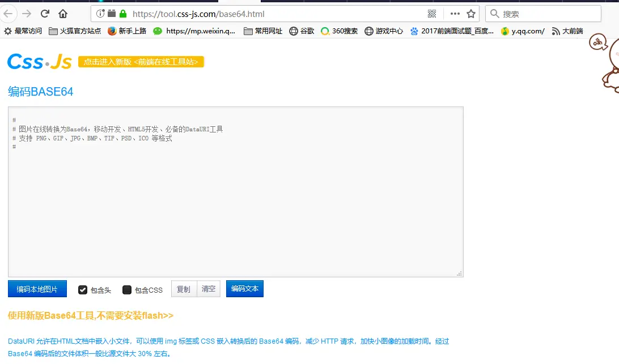Go forward with the browser forward arrow

(27, 14)
